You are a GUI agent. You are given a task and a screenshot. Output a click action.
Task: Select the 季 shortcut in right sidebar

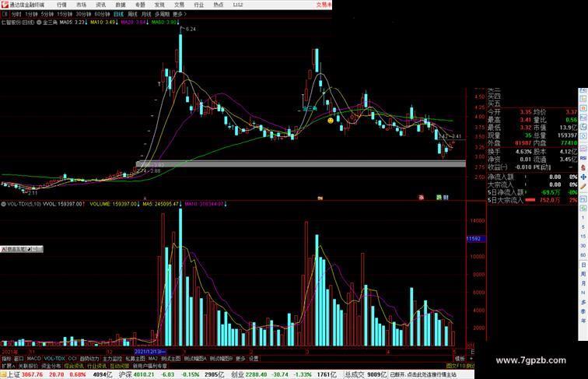pyautogui.click(x=583, y=311)
